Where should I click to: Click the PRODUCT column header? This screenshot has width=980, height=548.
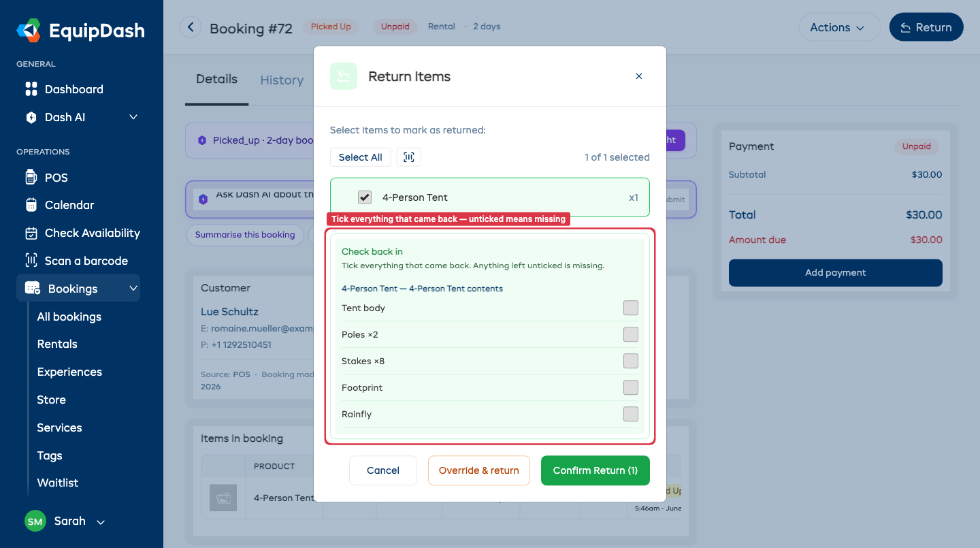274,466
